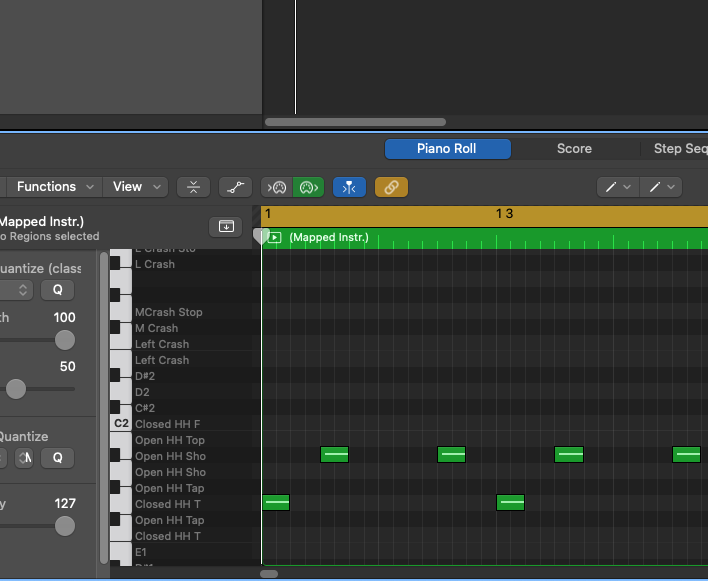This screenshot has width=708, height=581.
Task: Turn off blue Catch Playhead toggle
Action: (x=349, y=187)
